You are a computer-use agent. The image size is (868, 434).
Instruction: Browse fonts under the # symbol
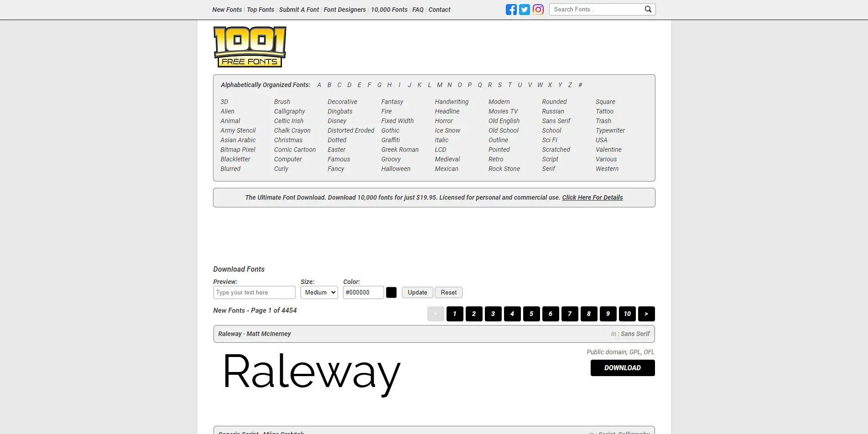580,85
